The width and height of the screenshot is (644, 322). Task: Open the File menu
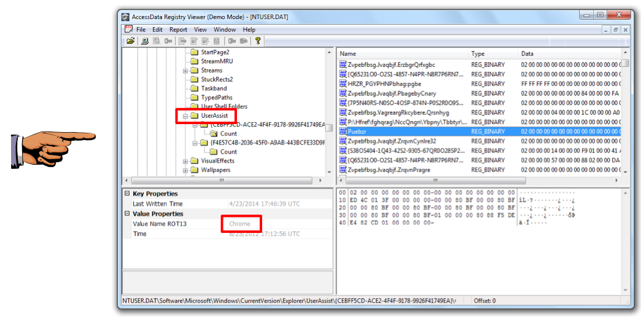click(x=141, y=29)
